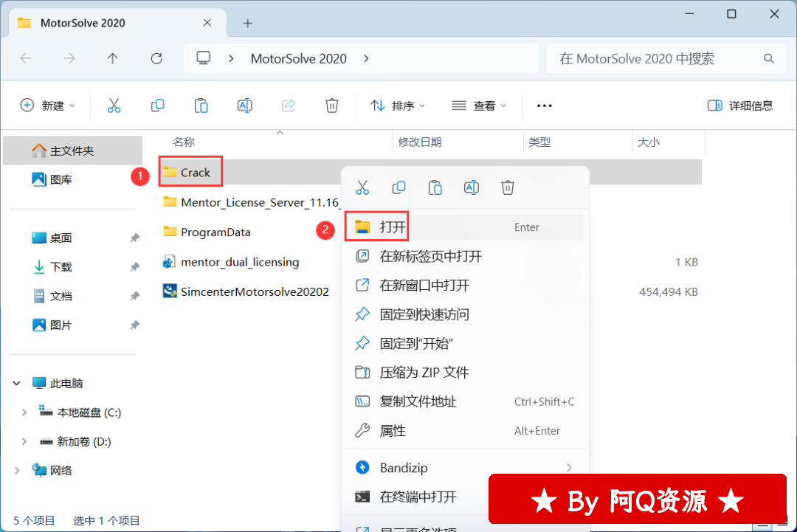Choose 固定到快速访问 in the context menu
Screen dimensions: 797x532
(465, 314)
